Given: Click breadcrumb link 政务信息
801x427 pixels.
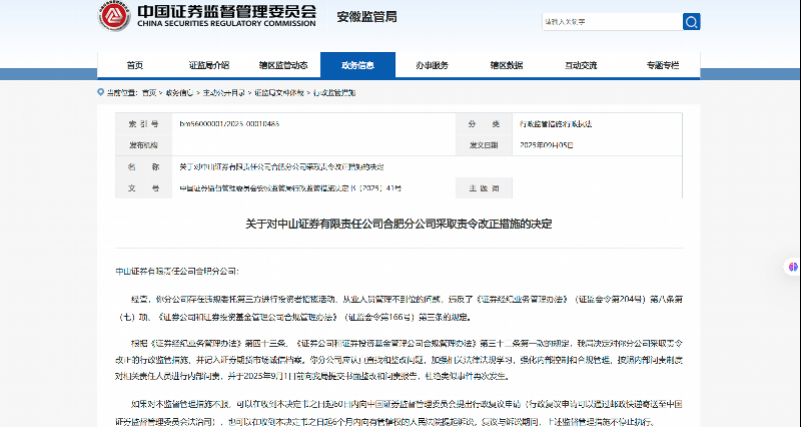Looking at the screenshot, I should click(179, 93).
